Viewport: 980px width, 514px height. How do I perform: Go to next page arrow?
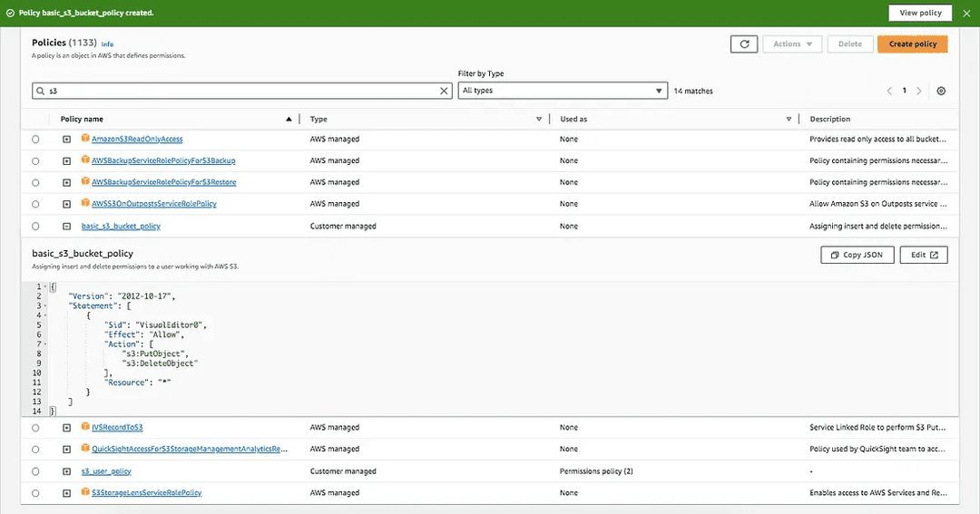point(918,92)
